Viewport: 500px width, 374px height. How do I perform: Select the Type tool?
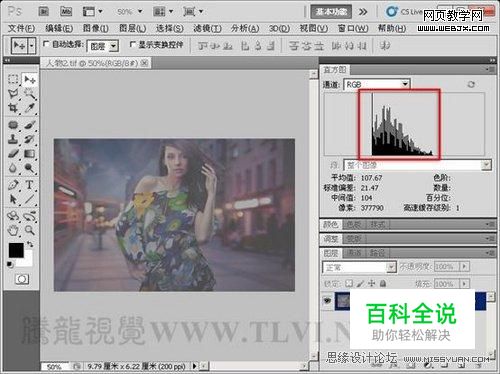tap(29, 185)
